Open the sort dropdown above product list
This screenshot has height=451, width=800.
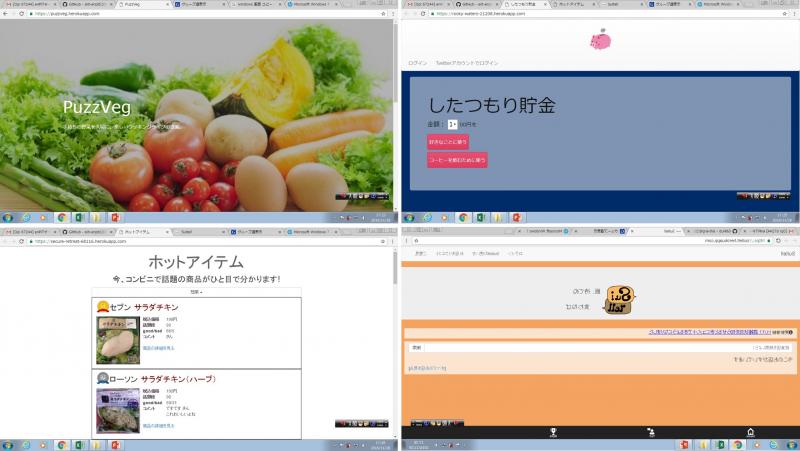point(196,292)
